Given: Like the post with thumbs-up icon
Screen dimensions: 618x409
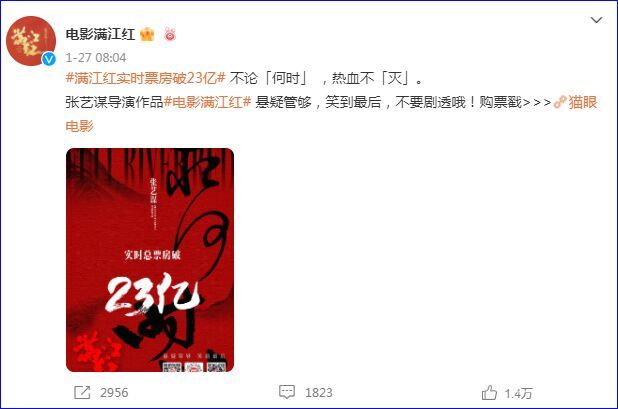Looking at the screenshot, I should pyautogui.click(x=489, y=392).
